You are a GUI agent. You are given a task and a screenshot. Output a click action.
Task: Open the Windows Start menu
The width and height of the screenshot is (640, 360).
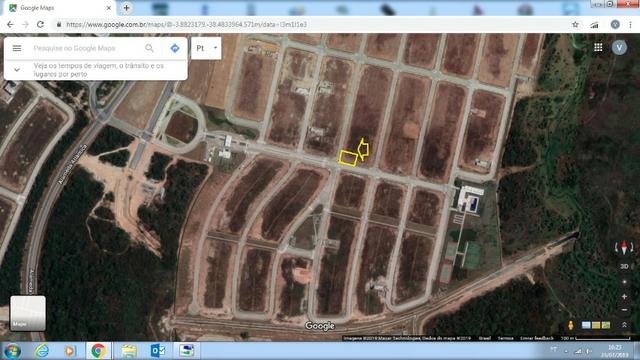tap(12, 351)
